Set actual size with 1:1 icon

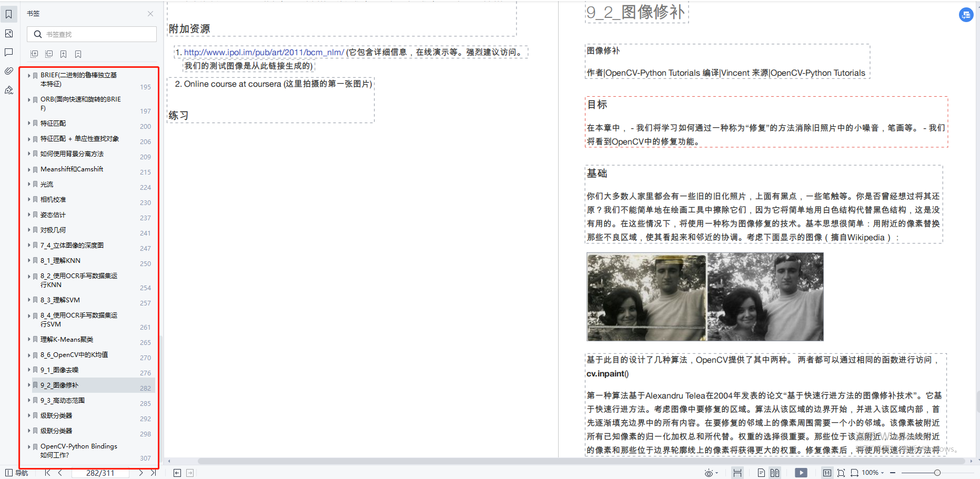(827, 473)
